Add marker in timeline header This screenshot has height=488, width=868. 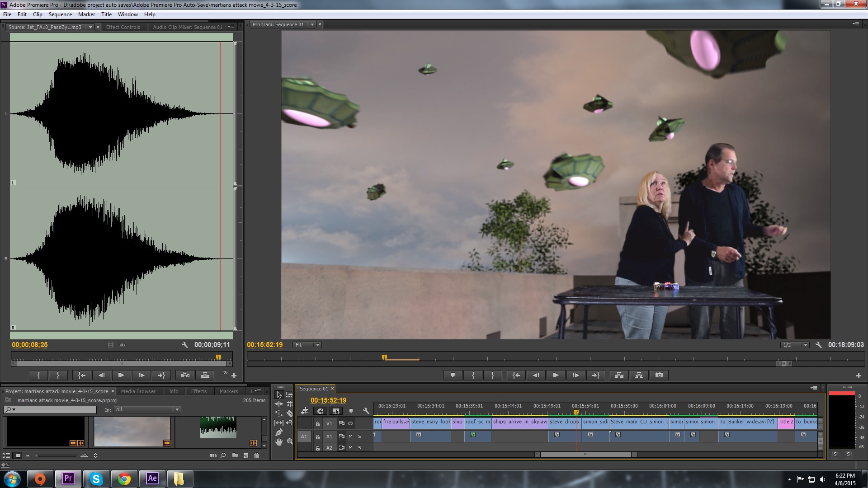[351, 411]
